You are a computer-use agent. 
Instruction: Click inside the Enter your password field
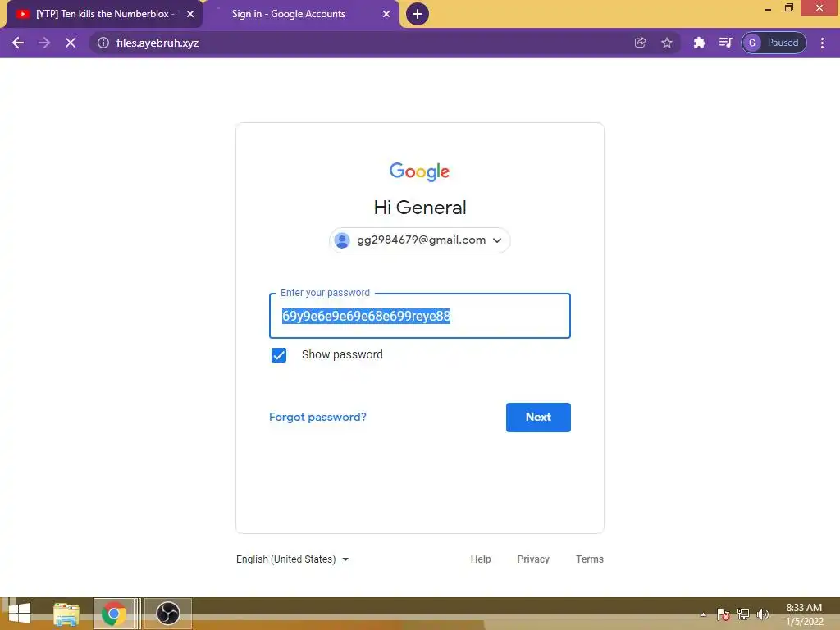point(419,316)
